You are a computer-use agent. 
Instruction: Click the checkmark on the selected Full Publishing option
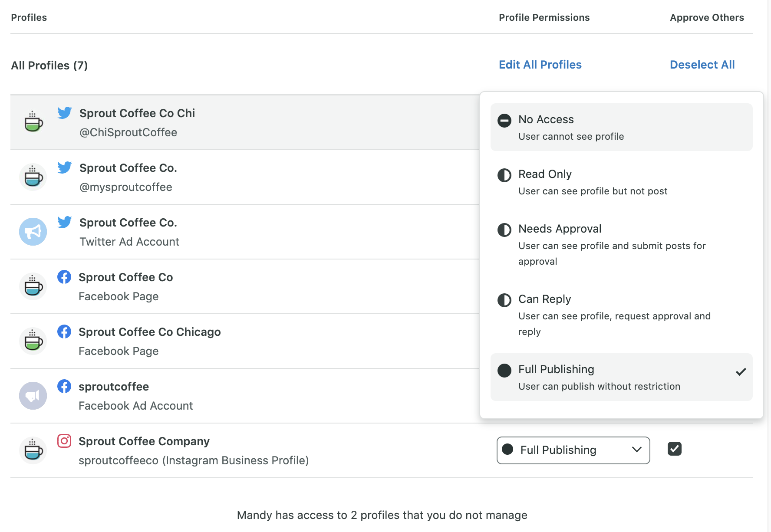pos(741,371)
